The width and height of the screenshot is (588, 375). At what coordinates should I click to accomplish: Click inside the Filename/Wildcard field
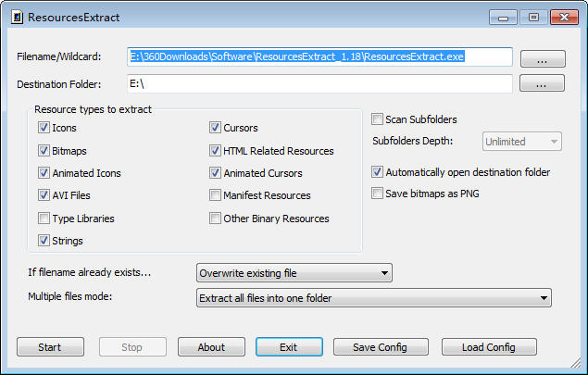(319, 56)
